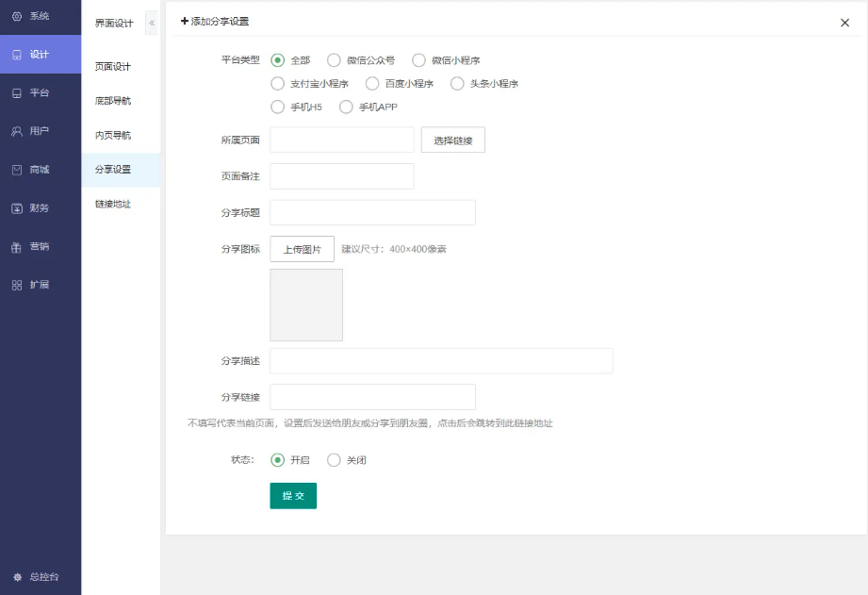The height and width of the screenshot is (595, 868).
Task: Select 微信公众号 platform radio
Action: [334, 59]
